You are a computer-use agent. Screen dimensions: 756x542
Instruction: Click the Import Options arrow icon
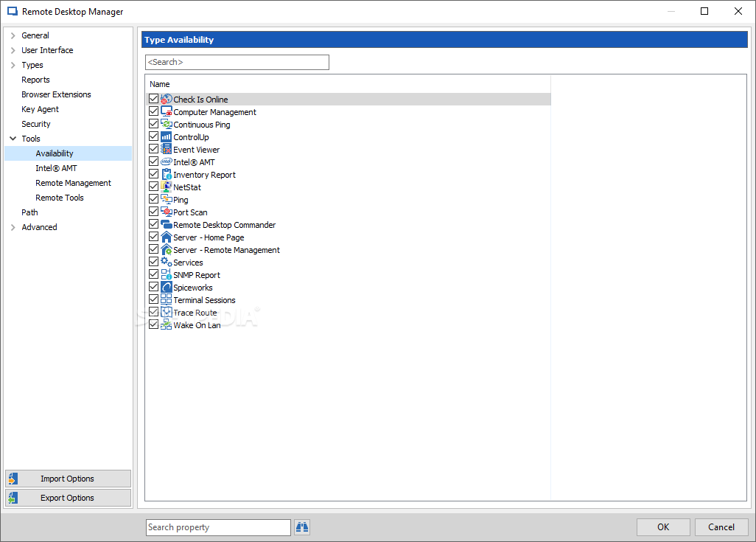pos(13,479)
